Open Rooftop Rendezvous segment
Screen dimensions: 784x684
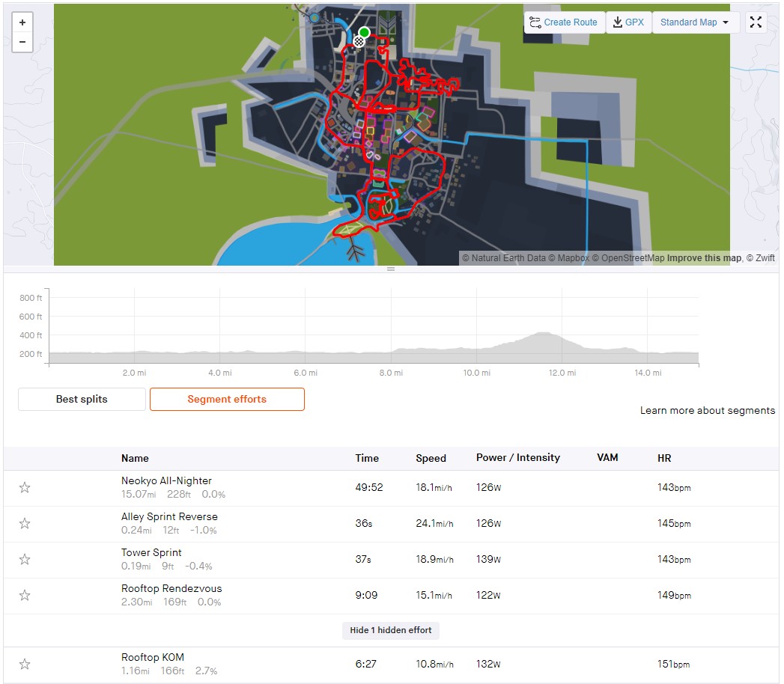coord(171,588)
